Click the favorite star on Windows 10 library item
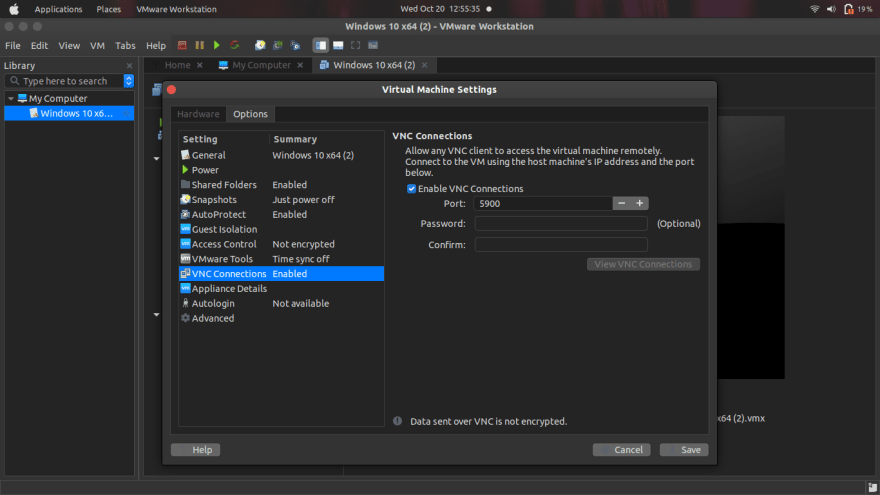 point(126,113)
